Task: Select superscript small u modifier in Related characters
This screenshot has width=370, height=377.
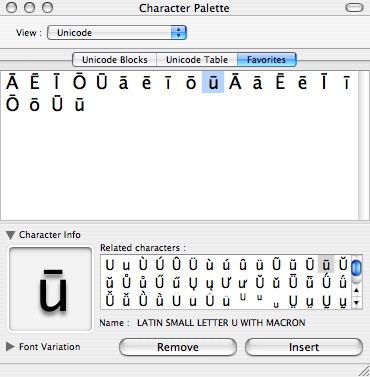Action: coord(260,297)
